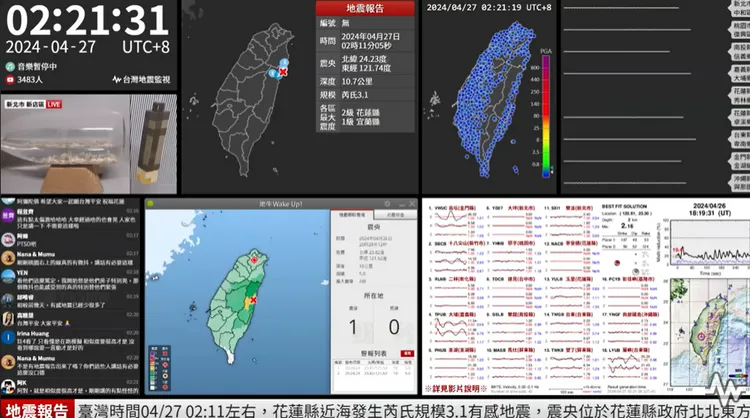750x418 pixels.
Task: Click the 音樂暫停中 status text
Action: coord(37,67)
